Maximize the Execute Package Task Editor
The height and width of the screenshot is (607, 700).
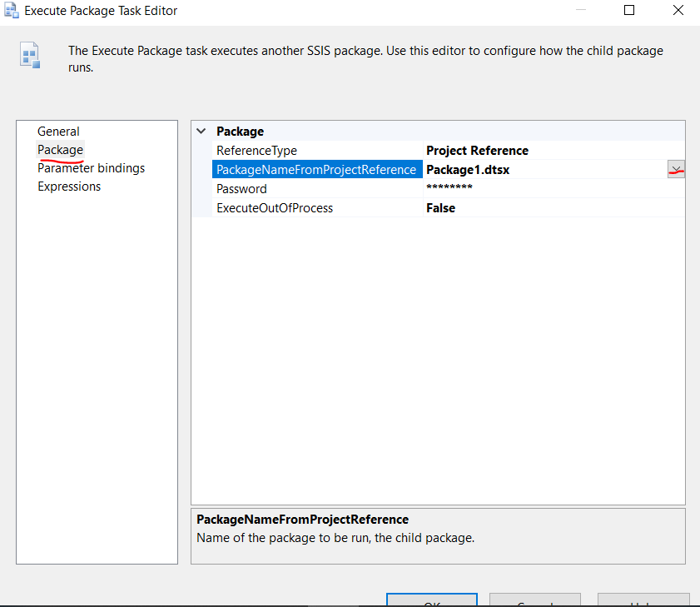pos(630,10)
